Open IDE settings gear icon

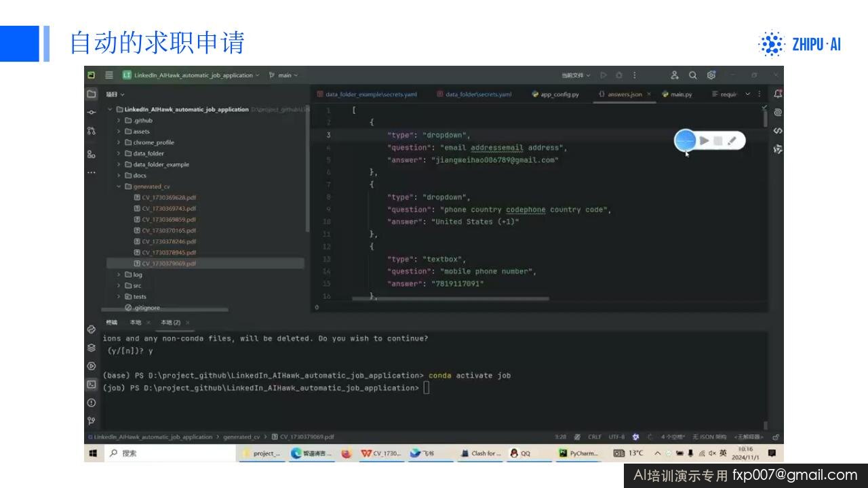[x=711, y=75]
